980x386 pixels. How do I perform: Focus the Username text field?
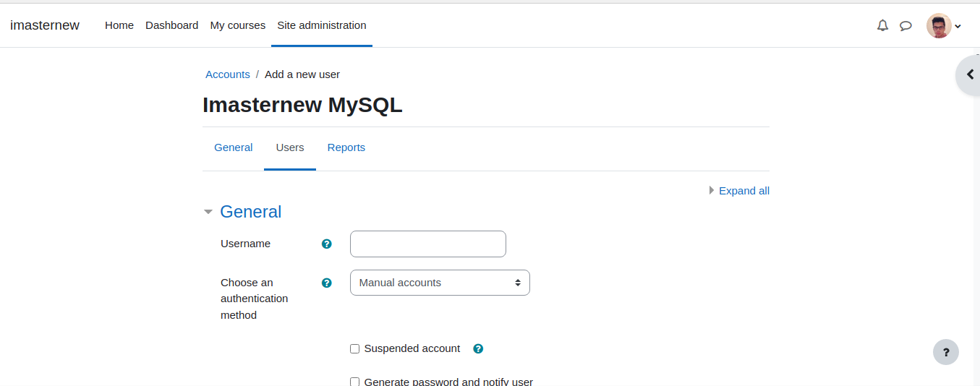(x=428, y=244)
